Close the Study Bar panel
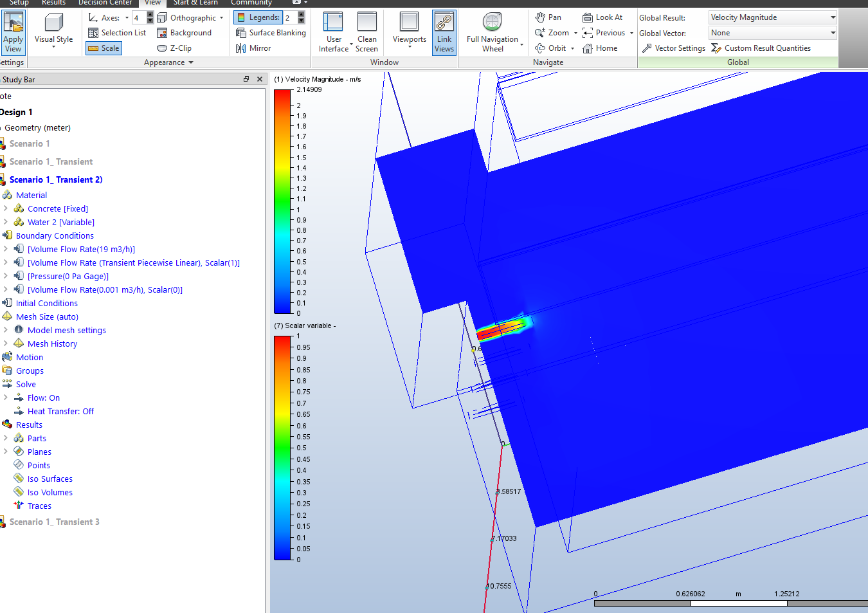 (x=260, y=79)
